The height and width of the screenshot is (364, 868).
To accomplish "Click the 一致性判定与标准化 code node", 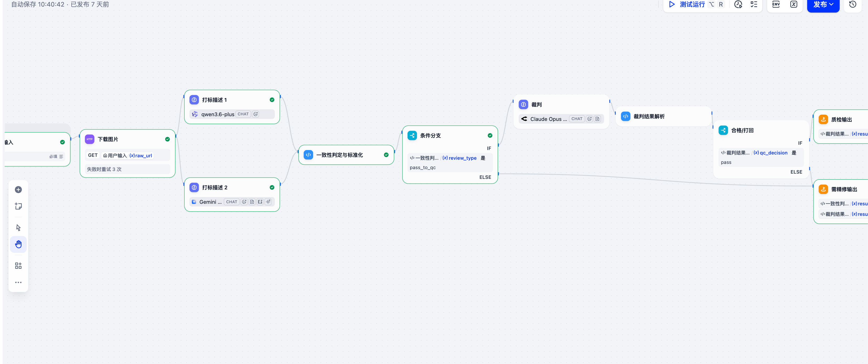I will 346,155.
